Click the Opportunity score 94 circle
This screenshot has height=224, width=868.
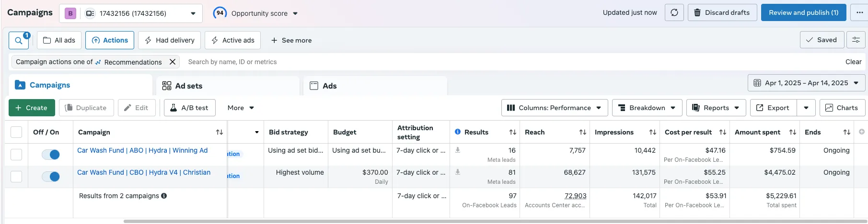pyautogui.click(x=220, y=13)
